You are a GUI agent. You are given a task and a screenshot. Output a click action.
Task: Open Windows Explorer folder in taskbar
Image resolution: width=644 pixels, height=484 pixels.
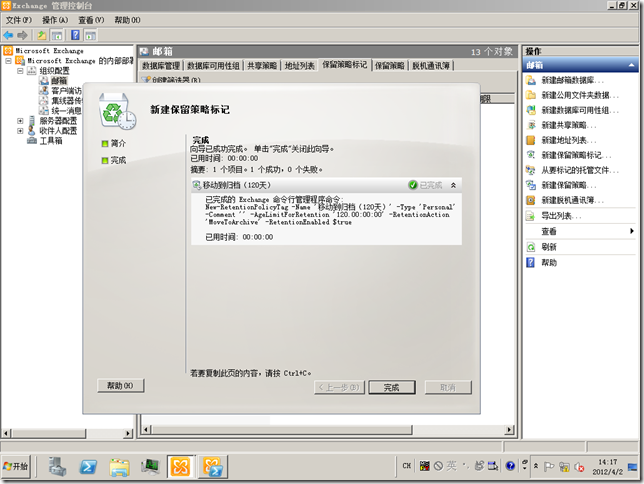coord(119,466)
